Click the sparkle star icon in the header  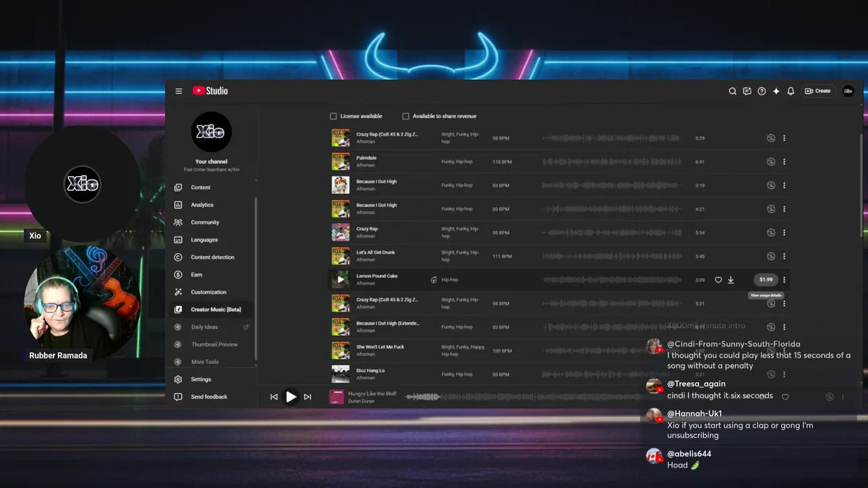[x=776, y=91]
